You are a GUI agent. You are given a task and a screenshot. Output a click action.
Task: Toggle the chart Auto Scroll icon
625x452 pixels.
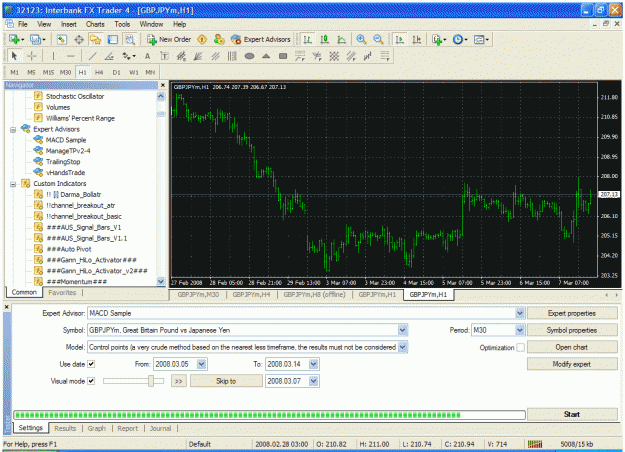pos(399,39)
